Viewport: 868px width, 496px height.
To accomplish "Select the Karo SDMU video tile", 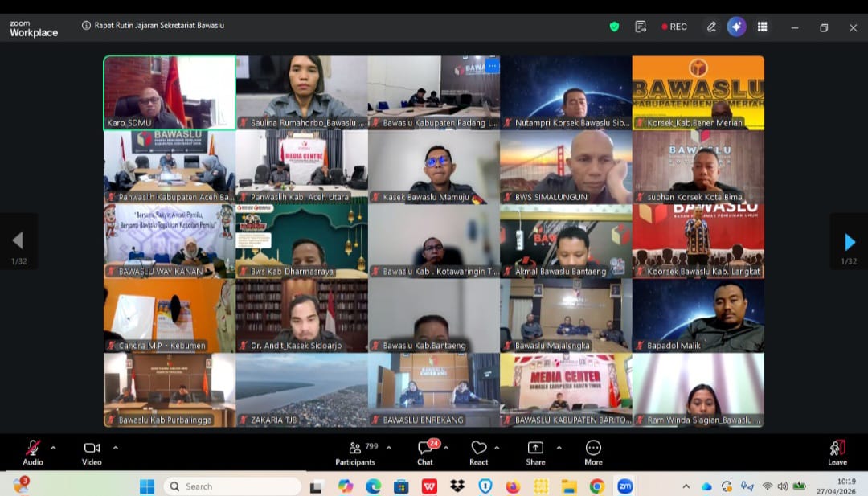I will (170, 92).
